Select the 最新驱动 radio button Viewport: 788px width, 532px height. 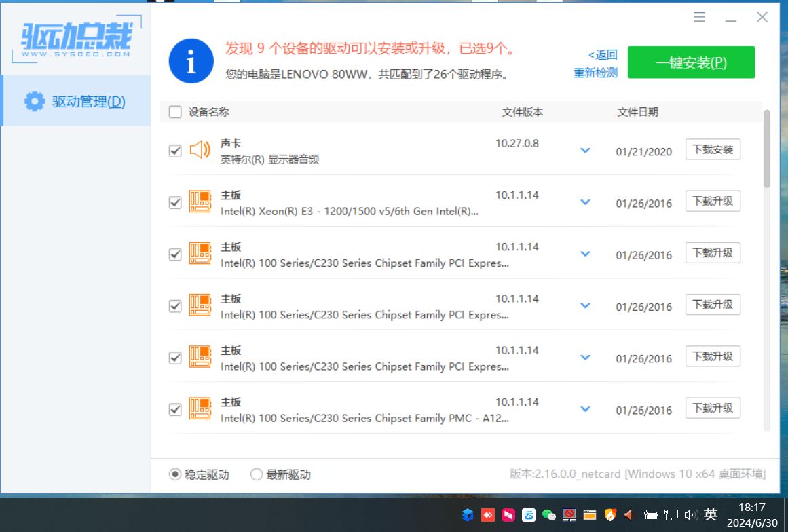[257, 474]
